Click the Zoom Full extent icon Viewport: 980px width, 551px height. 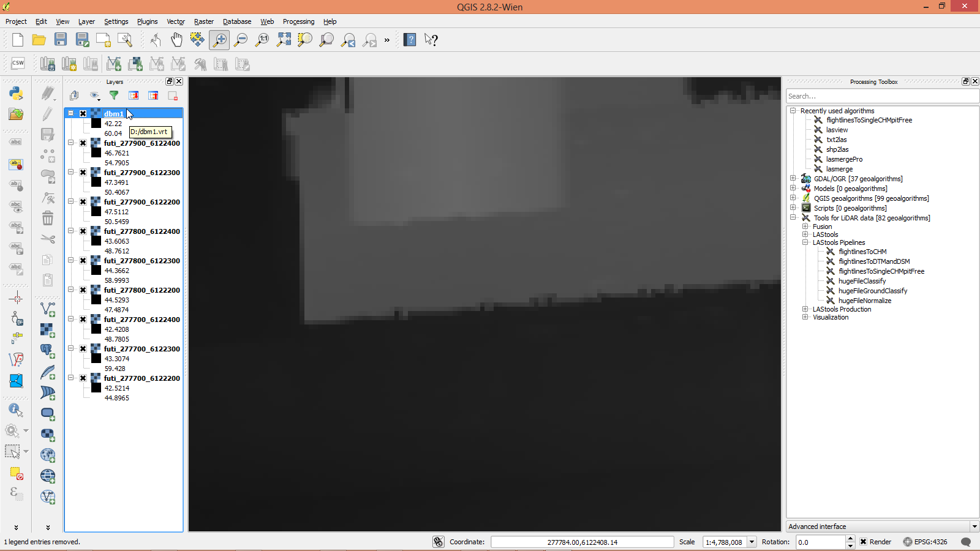coord(284,40)
